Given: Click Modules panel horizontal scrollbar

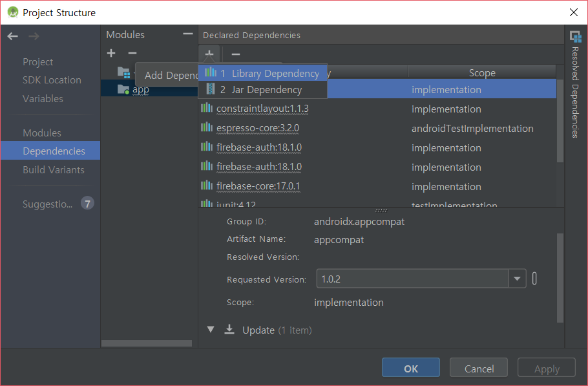Looking at the screenshot, I should tap(147, 343).
